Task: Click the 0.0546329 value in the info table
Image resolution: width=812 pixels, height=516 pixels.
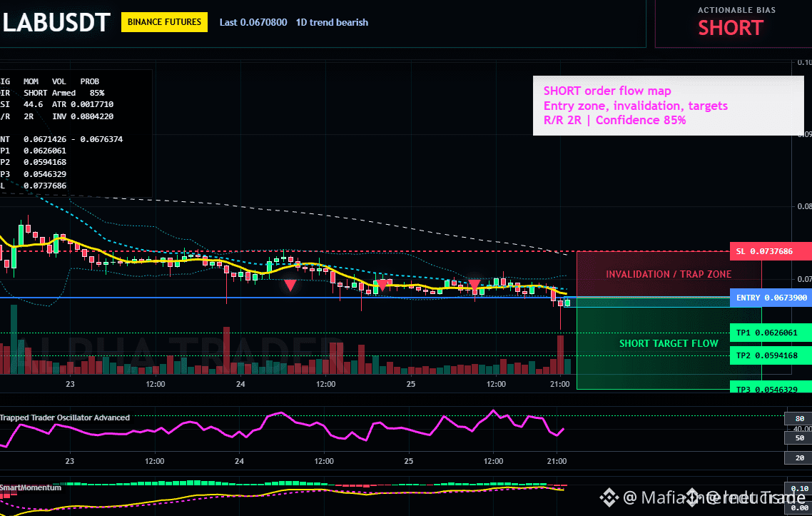Action: pos(45,174)
